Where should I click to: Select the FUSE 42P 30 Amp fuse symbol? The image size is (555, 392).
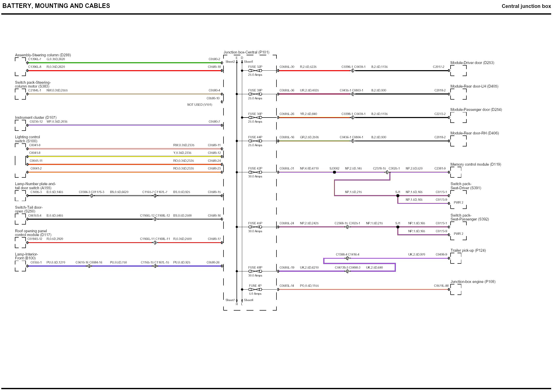[x=255, y=172]
